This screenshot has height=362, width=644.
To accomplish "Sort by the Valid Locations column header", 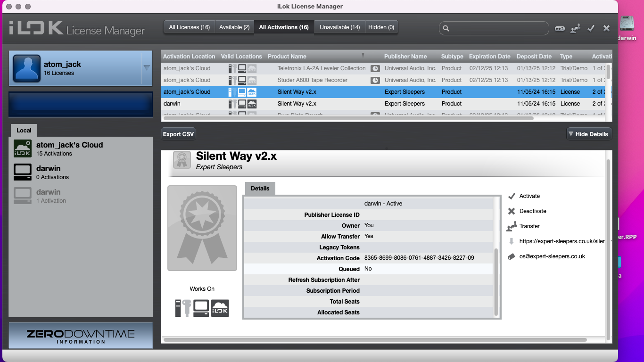I will [x=241, y=56].
